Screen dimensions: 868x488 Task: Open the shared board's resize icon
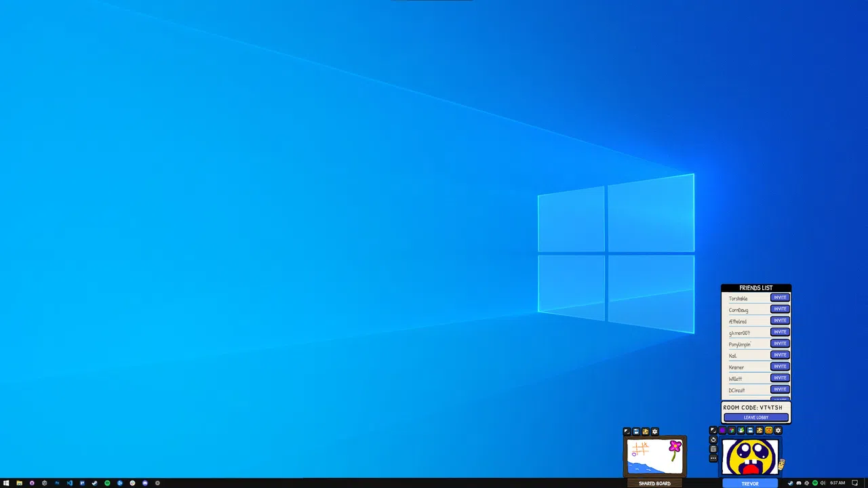tap(627, 432)
